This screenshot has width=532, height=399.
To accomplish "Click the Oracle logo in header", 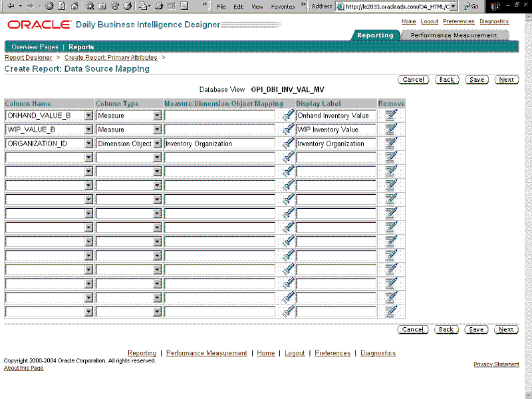I will coord(39,25).
